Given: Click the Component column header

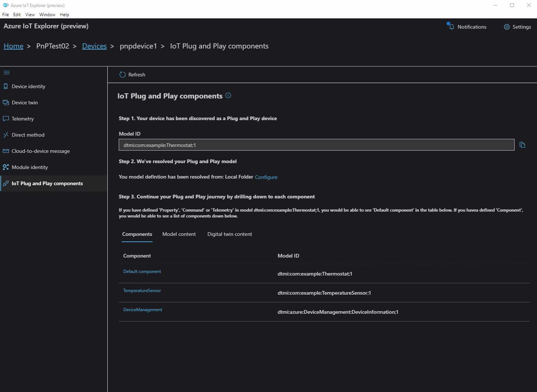Looking at the screenshot, I should 137,256.
